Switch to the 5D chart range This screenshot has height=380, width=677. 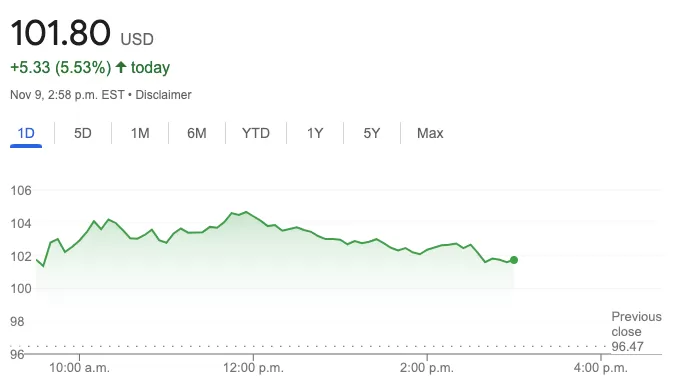tap(82, 133)
